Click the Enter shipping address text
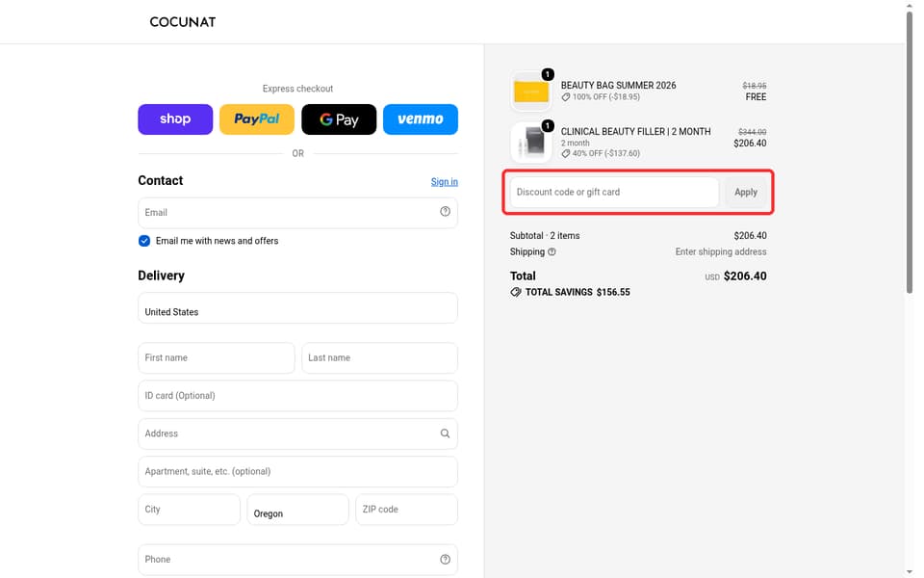924x578 pixels. (721, 251)
